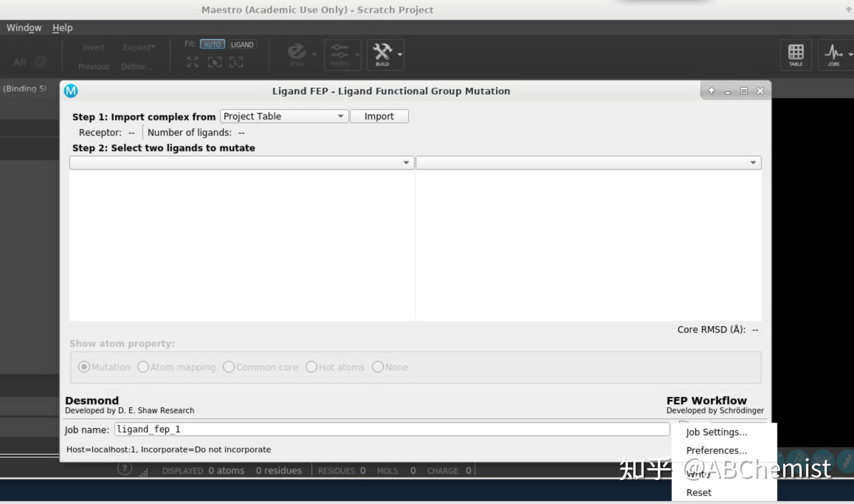
Task: Toggle the AUTO fit mode
Action: click(x=212, y=44)
